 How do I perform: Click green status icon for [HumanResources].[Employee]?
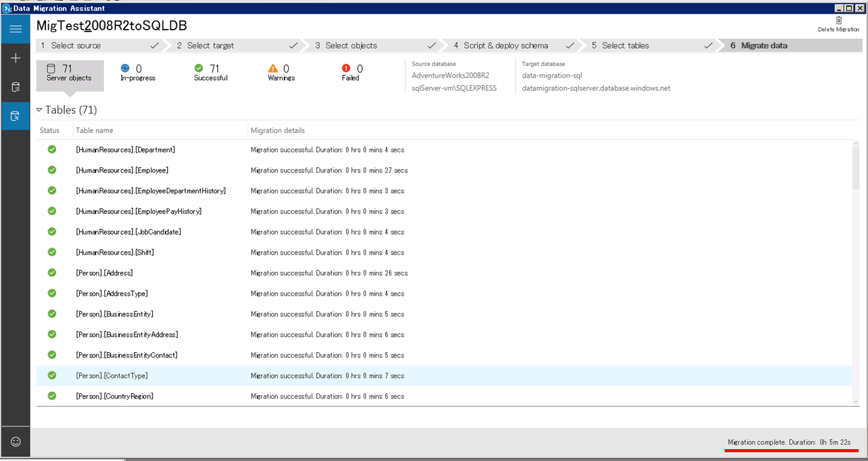coord(52,170)
